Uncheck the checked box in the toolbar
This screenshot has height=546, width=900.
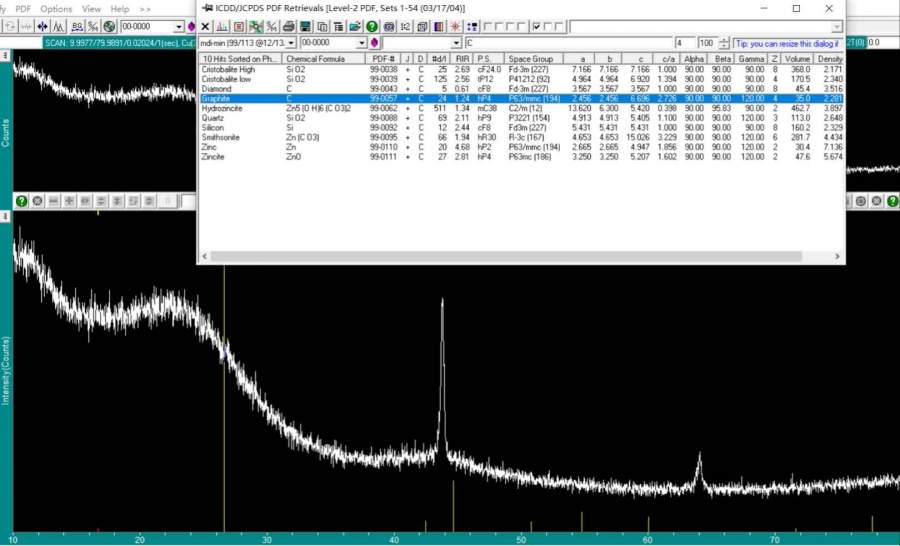[x=537, y=26]
